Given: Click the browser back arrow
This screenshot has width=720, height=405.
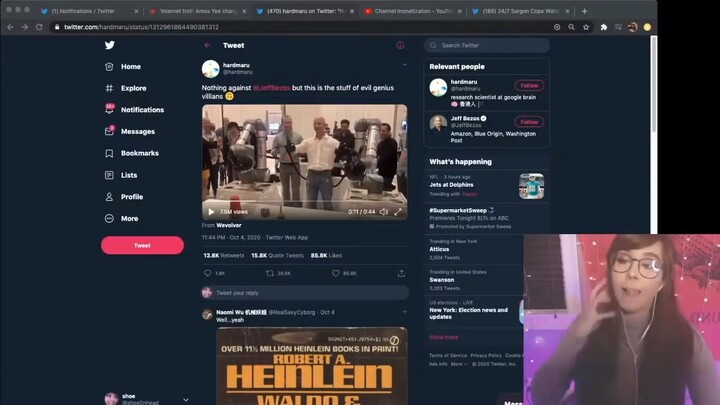Looking at the screenshot, I should pos(10,27).
